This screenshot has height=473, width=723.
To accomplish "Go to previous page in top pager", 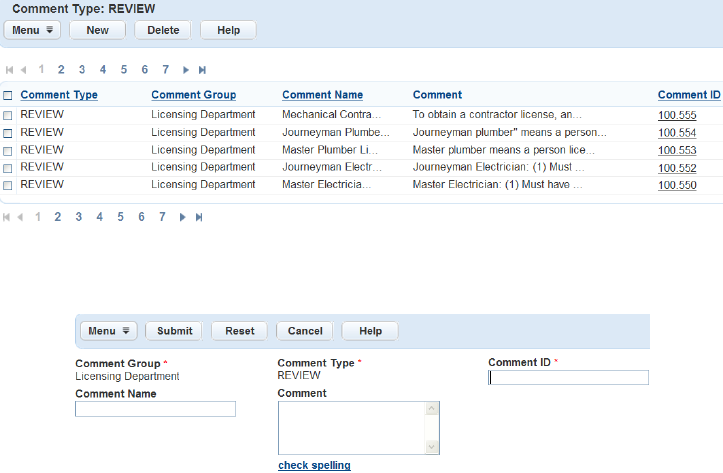I will 22,70.
